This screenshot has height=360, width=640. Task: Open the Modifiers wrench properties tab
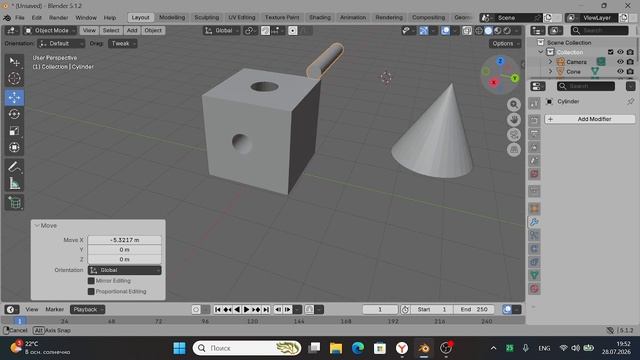(x=534, y=222)
